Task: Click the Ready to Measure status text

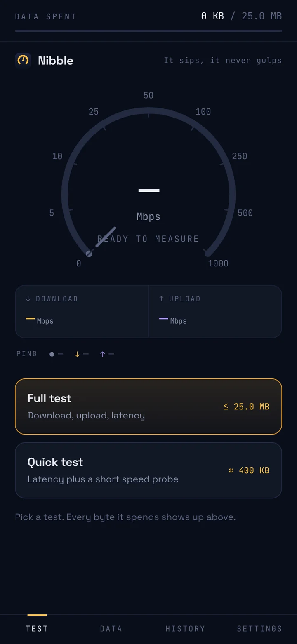Action: tap(148, 239)
